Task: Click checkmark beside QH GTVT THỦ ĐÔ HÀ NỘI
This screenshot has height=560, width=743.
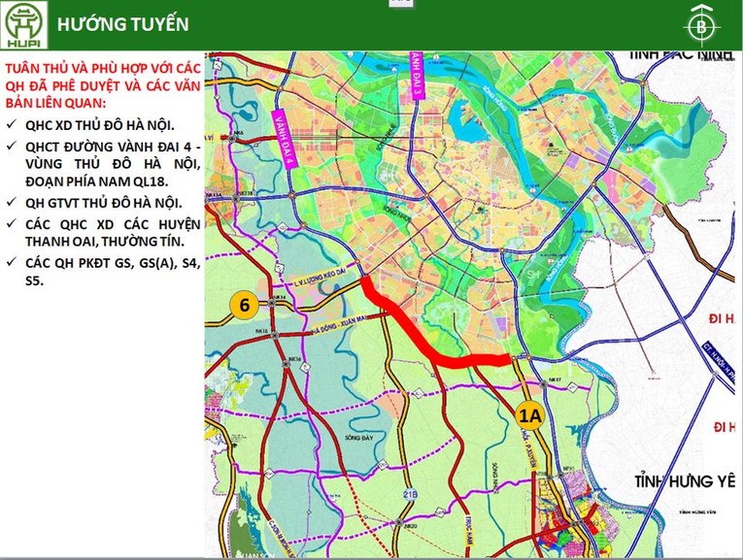Action: point(11,203)
